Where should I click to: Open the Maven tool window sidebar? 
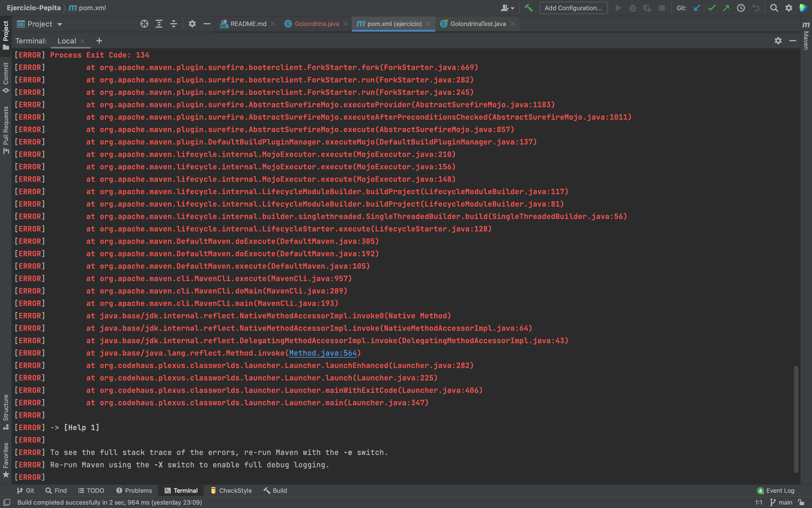click(x=806, y=36)
